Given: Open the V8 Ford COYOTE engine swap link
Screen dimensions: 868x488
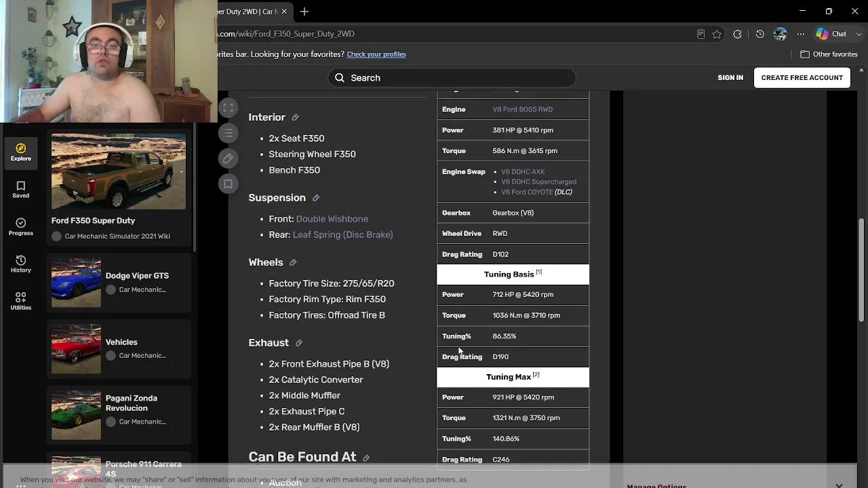Looking at the screenshot, I should click(x=527, y=192).
